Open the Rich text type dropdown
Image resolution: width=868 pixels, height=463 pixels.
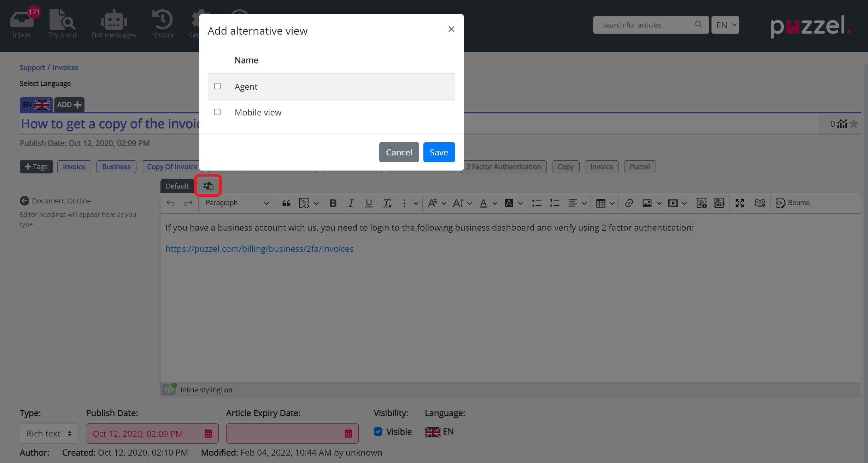click(x=49, y=433)
